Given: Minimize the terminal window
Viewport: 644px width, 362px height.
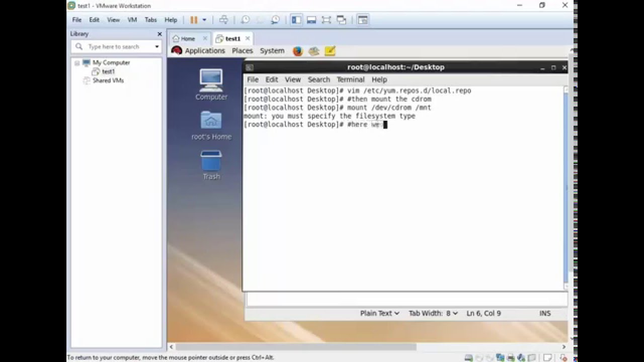Looking at the screenshot, I should pos(542,67).
